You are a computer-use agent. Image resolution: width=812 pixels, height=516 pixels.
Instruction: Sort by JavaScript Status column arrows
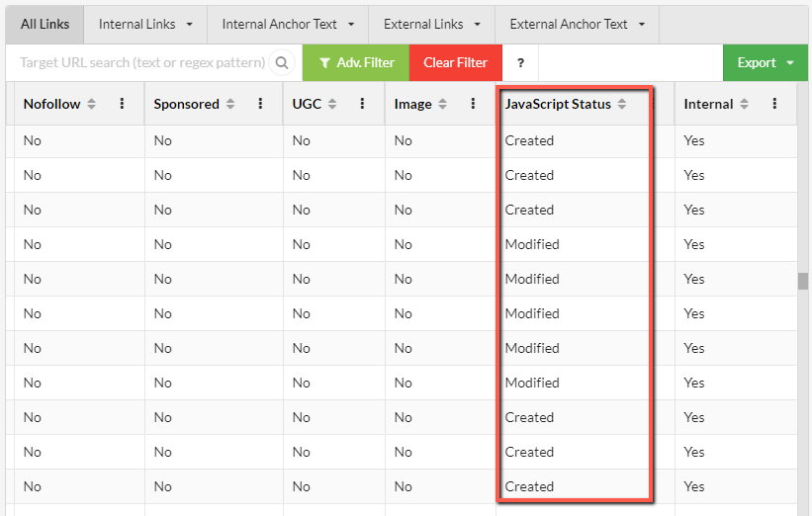pyautogui.click(x=622, y=104)
